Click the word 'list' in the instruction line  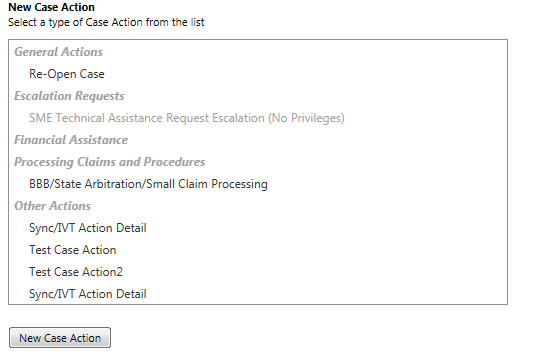pyautogui.click(x=198, y=23)
